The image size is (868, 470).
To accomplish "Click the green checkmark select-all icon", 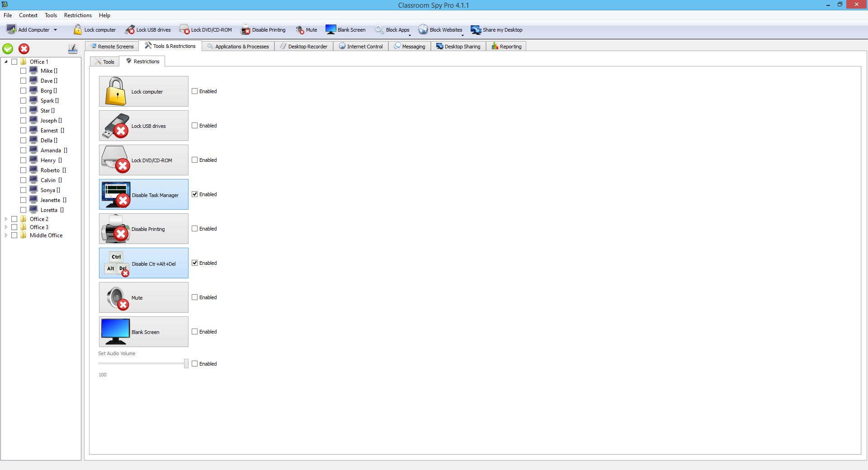I will pos(8,49).
